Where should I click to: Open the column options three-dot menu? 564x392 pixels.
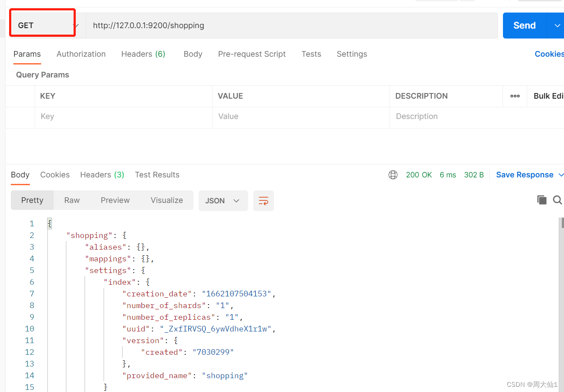coord(515,96)
